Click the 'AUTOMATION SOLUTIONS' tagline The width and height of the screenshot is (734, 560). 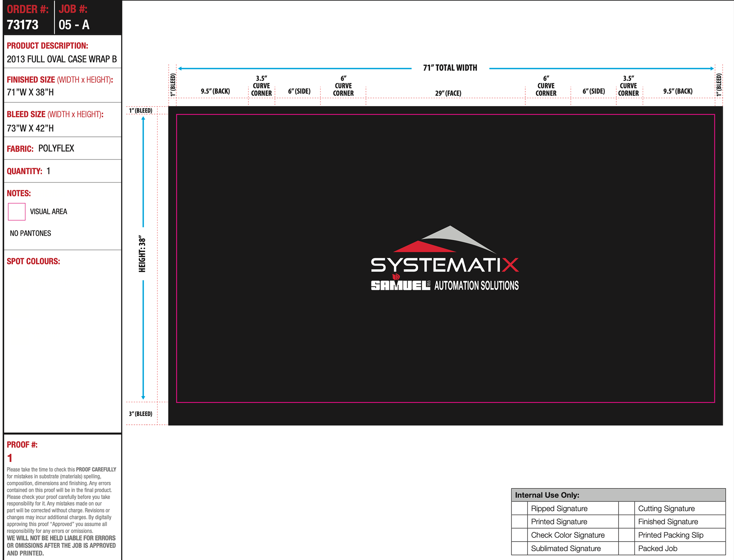click(476, 285)
